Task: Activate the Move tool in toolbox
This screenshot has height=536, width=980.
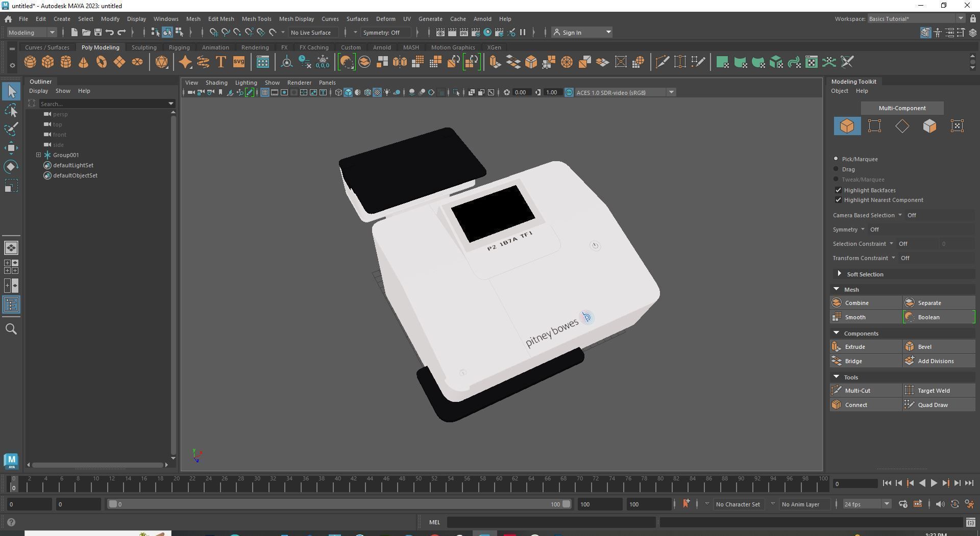Action: pyautogui.click(x=11, y=148)
